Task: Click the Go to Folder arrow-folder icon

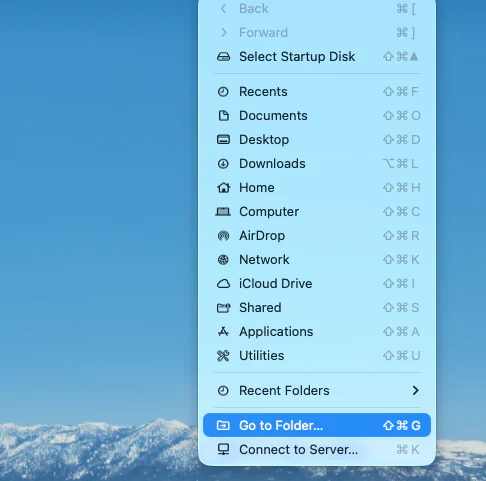Action: tap(223, 425)
